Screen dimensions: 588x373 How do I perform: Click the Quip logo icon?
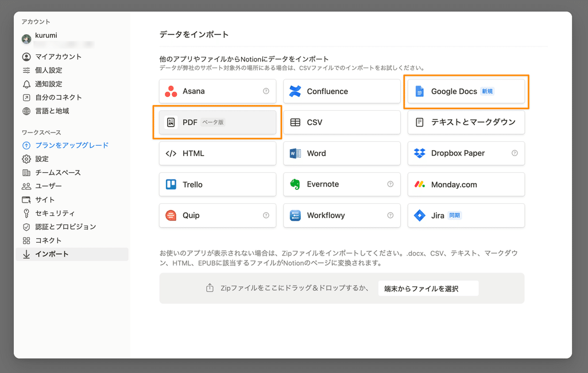[x=171, y=215]
